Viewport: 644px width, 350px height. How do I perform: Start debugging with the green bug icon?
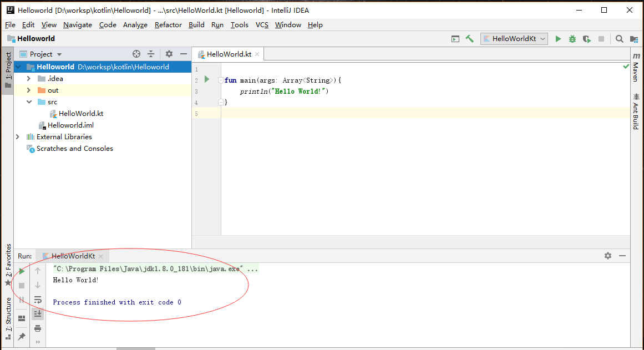[x=572, y=39]
